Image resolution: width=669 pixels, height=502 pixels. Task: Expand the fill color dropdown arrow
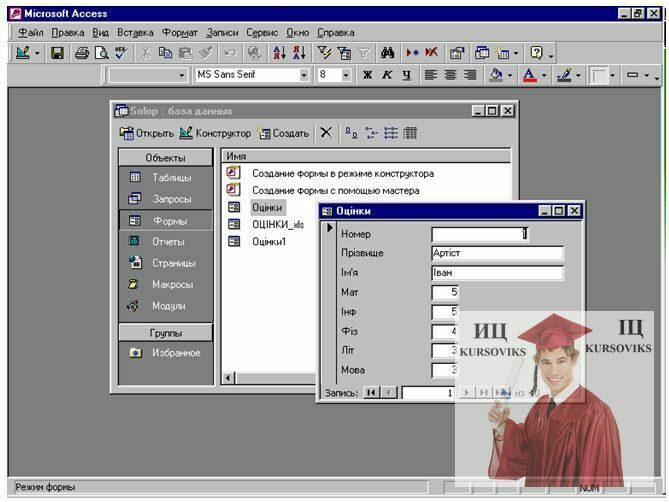pos(510,75)
